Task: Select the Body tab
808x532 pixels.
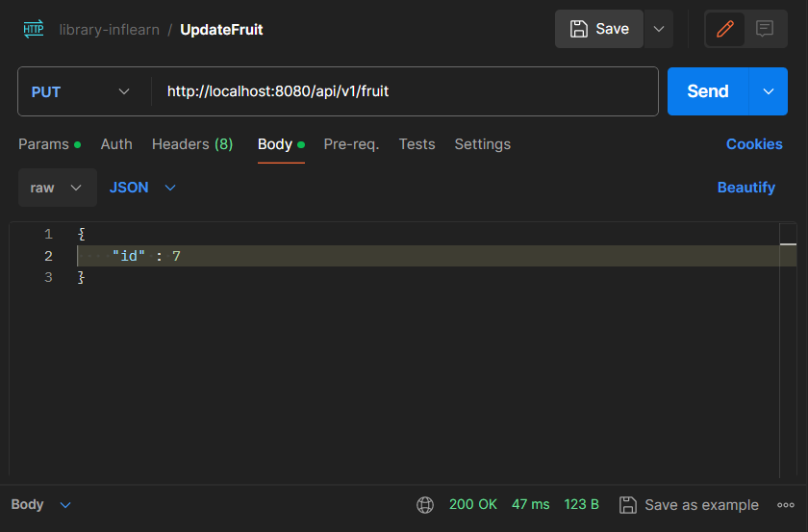Action: 281,144
